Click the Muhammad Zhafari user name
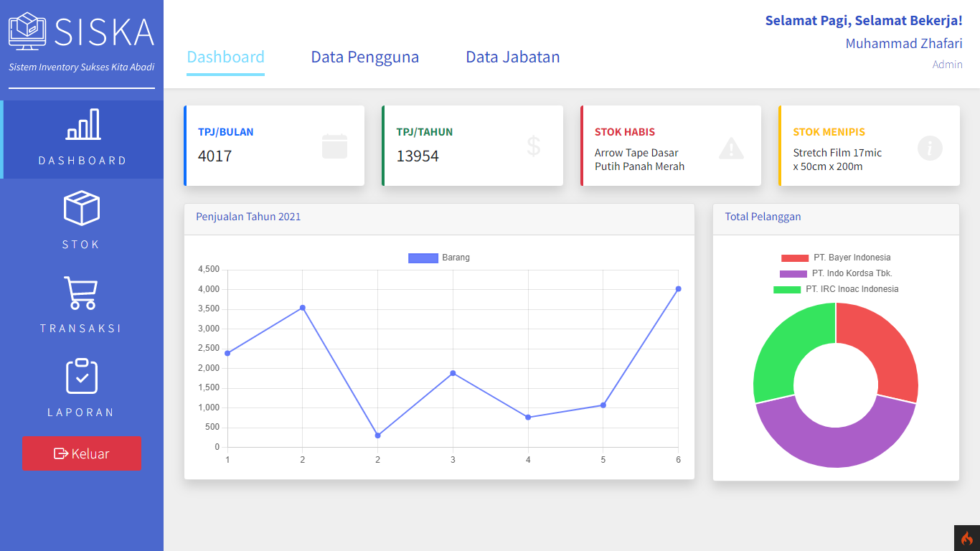The image size is (980, 551). 903,43
